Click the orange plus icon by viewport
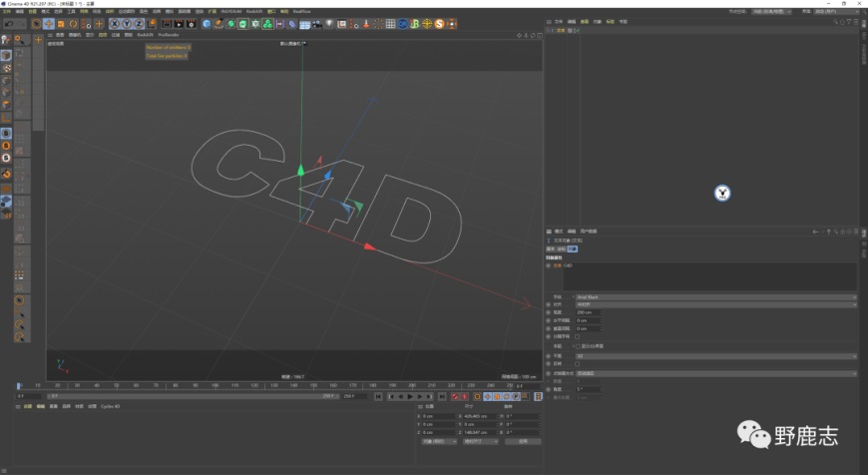Viewport: 868px width, 475px height. click(38, 39)
